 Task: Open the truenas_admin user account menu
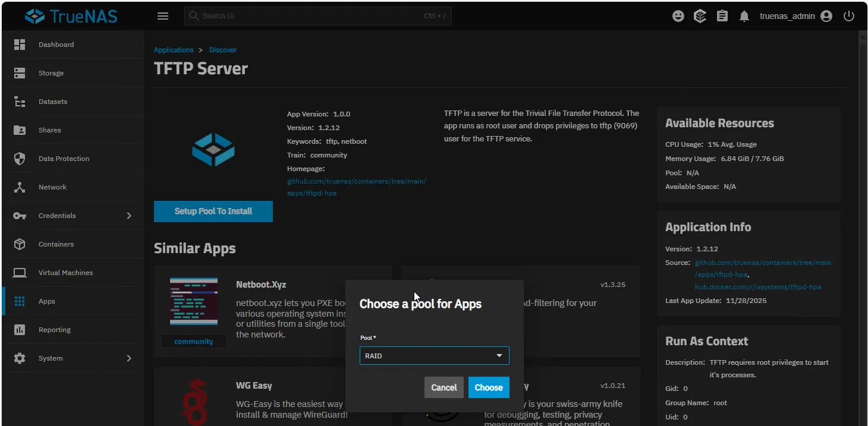coord(795,16)
